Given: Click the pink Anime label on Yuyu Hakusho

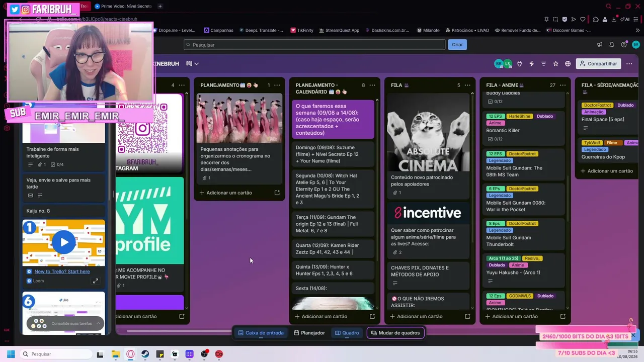Looking at the screenshot, I should click(518, 265).
